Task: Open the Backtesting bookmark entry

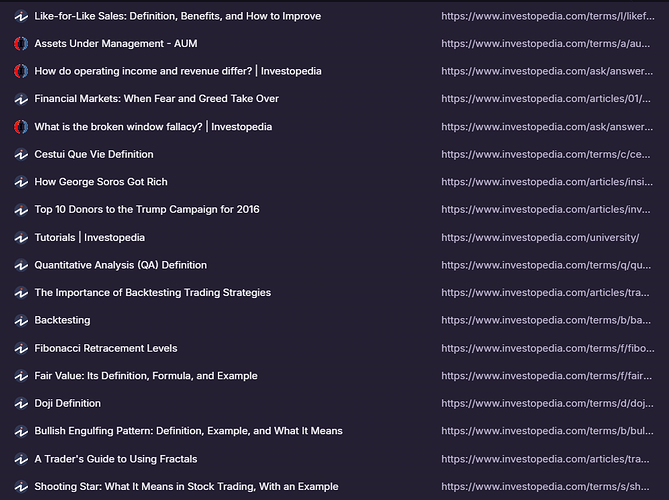Action: [x=62, y=320]
